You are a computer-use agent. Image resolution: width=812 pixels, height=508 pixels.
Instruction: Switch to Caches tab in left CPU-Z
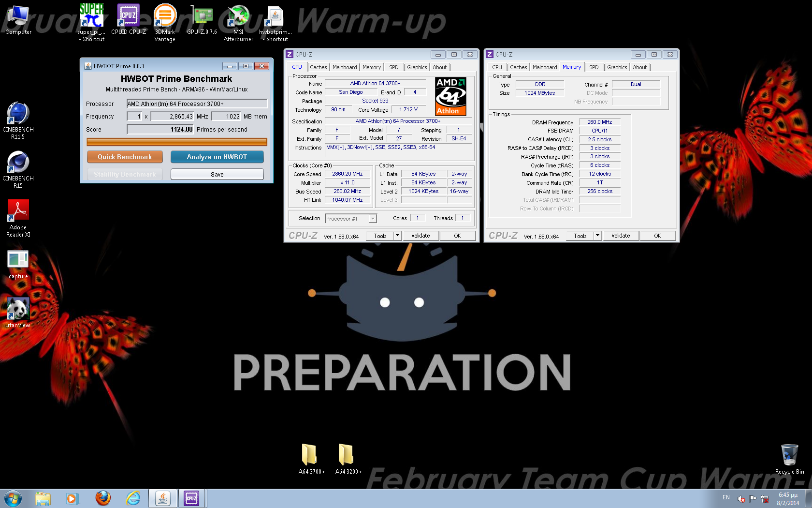[x=319, y=67]
